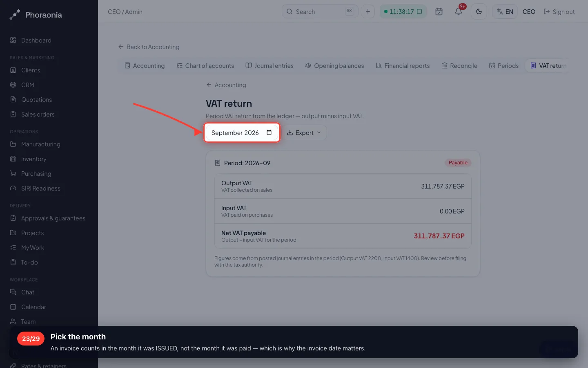This screenshot has width=588, height=368.
Task: Click the Output VAT row label
Action: (x=237, y=183)
